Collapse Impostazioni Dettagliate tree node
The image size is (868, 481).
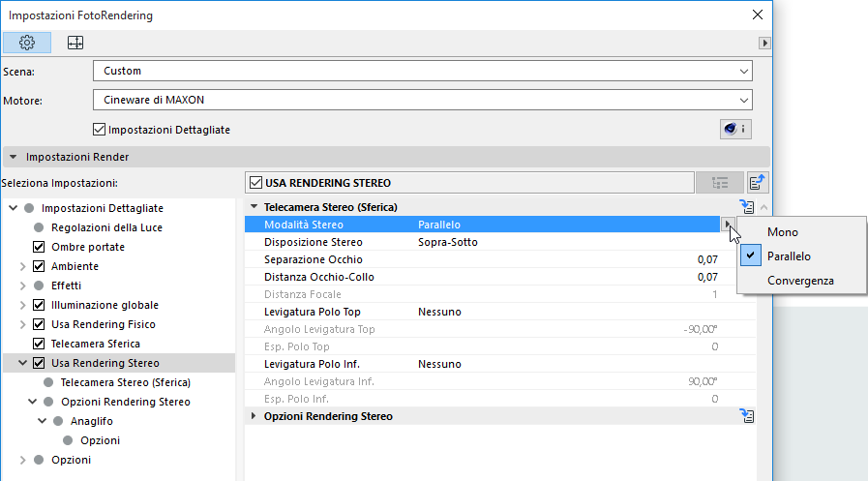(x=14, y=208)
